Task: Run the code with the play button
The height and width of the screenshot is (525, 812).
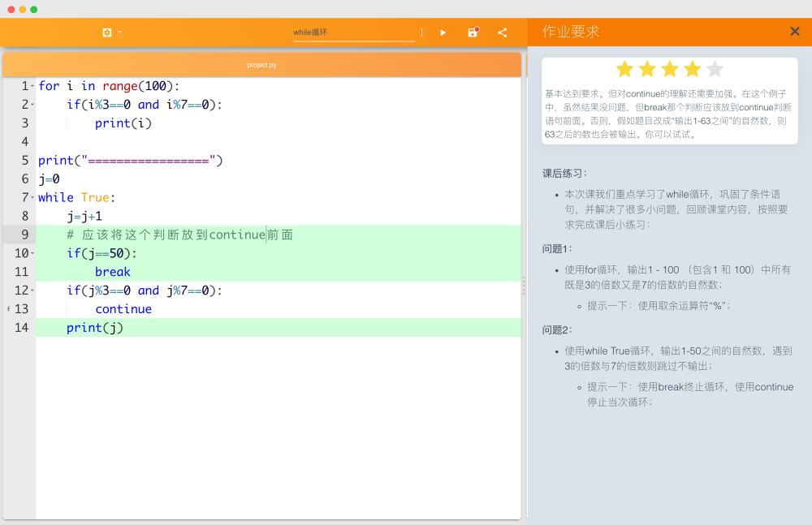Action: click(443, 32)
